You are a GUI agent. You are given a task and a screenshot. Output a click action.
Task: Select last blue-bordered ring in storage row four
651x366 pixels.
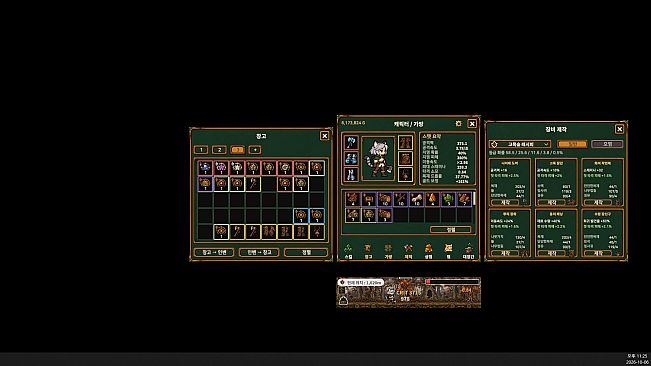[x=317, y=216]
